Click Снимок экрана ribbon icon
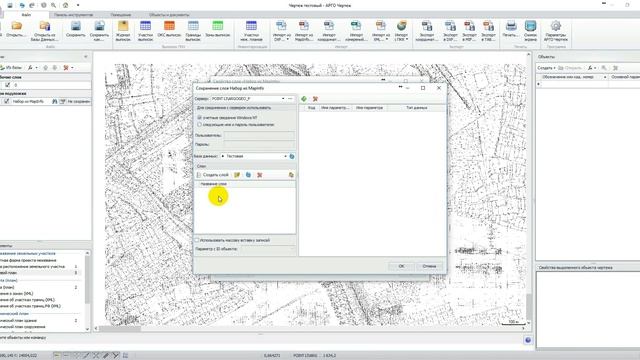The image size is (640, 360). point(530,26)
